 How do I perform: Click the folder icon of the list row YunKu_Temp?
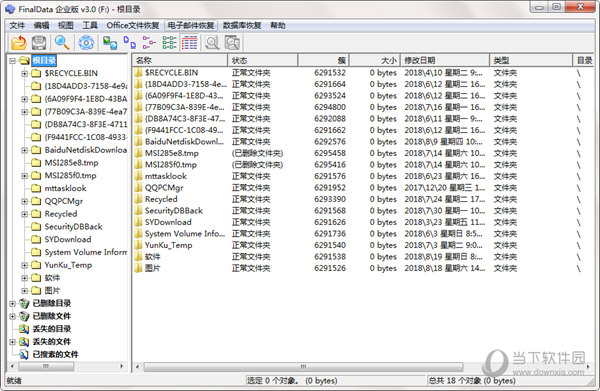tap(138, 245)
